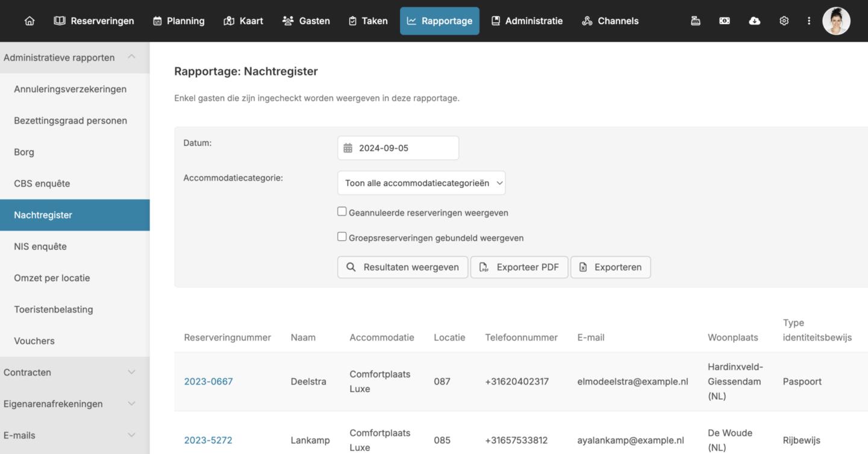Click the banknote payment icon
The height and width of the screenshot is (454, 868).
point(724,21)
